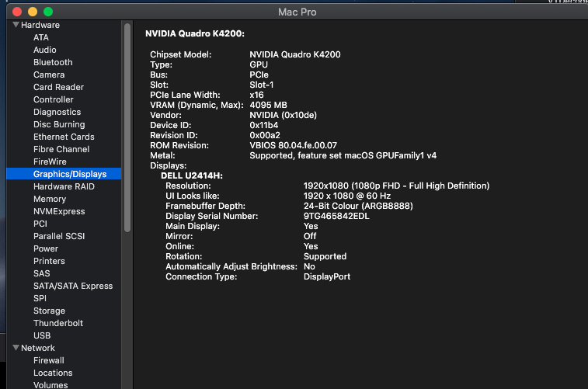The width and height of the screenshot is (588, 389).
Task: Open the Bluetooth hardware entry
Action: click(53, 62)
